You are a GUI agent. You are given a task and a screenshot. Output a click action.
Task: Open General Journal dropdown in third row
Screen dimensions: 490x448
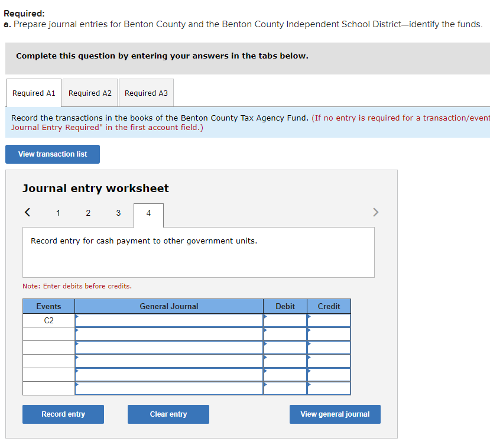[x=169, y=348]
